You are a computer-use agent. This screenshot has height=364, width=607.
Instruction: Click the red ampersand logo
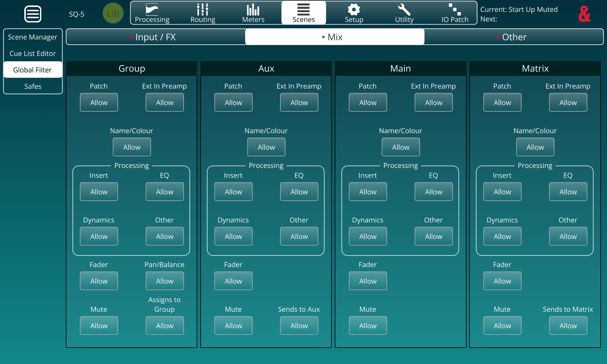(x=584, y=14)
